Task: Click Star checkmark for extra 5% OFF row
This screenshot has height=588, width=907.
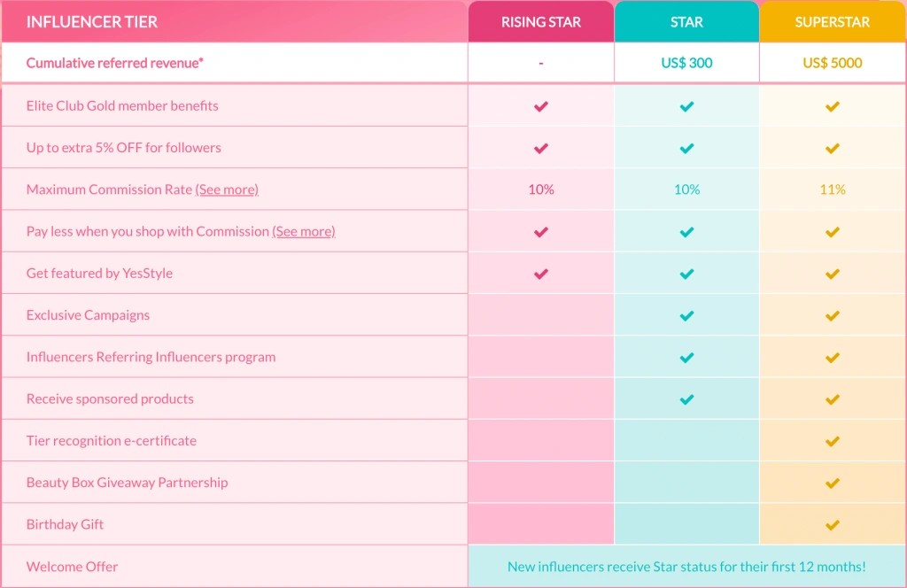Action: [686, 148]
